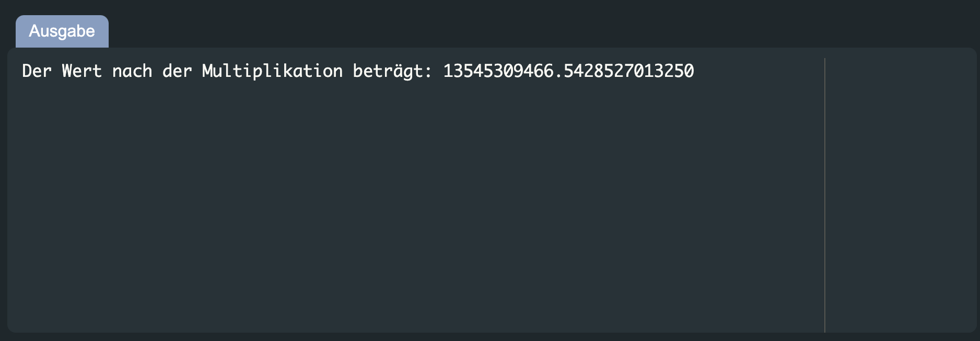This screenshot has width=980, height=341.
Task: Click the vertical divider line in output panel
Action: pyautogui.click(x=825, y=195)
